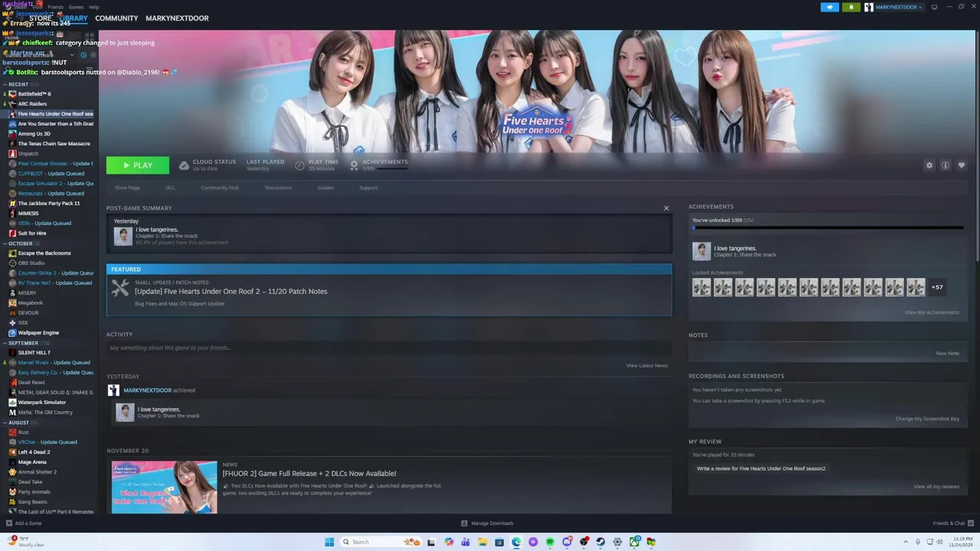This screenshot has height=551, width=980.
Task: Show hidden system tray icons chevron
Action: pyautogui.click(x=906, y=542)
